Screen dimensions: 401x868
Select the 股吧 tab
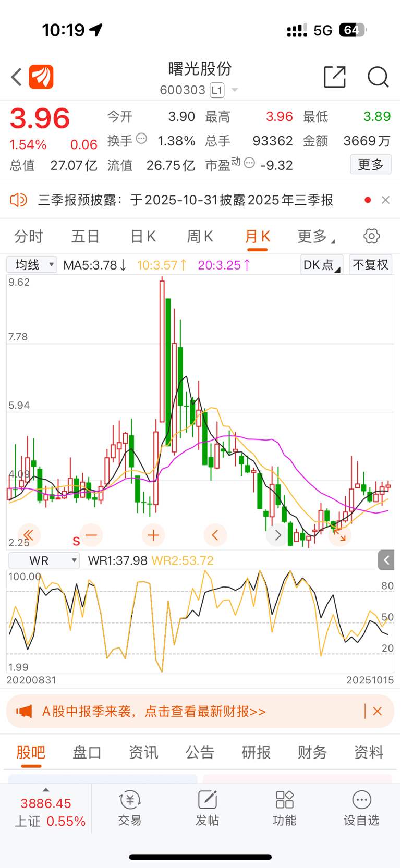31,753
